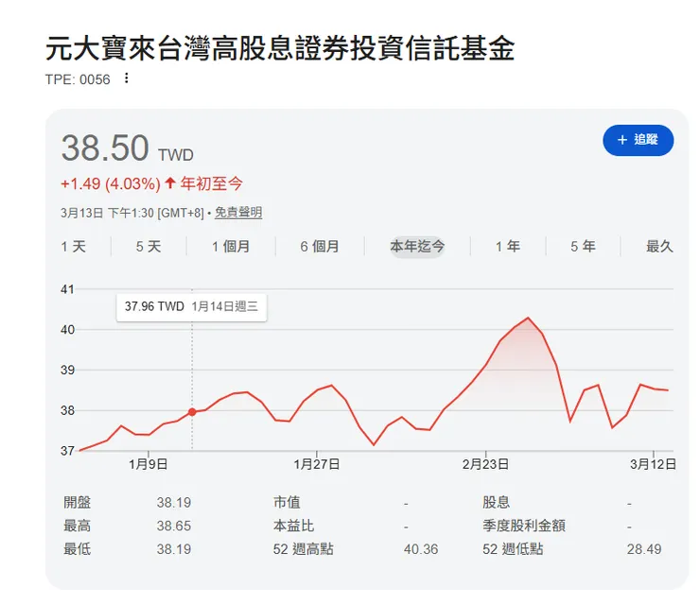The width and height of the screenshot is (700, 605).
Task: Click the red data point on the chart
Action: coord(192,412)
